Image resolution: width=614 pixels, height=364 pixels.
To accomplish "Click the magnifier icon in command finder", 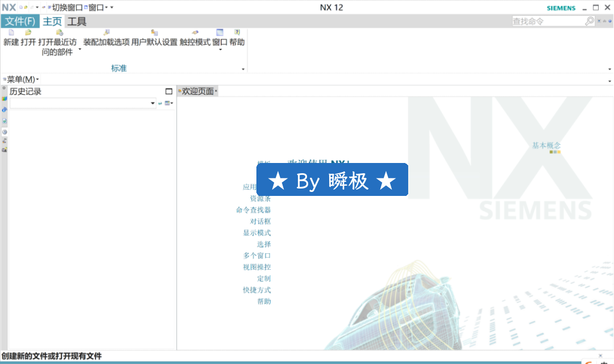I will [590, 21].
